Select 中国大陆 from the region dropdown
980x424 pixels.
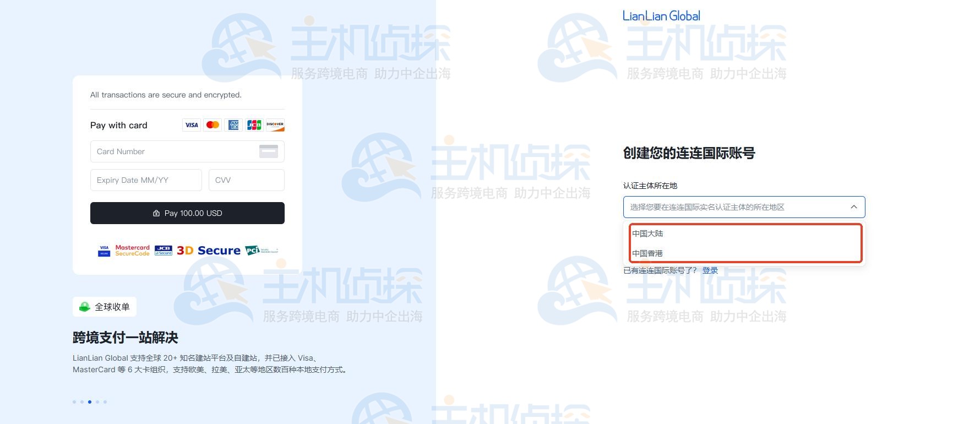coord(745,233)
